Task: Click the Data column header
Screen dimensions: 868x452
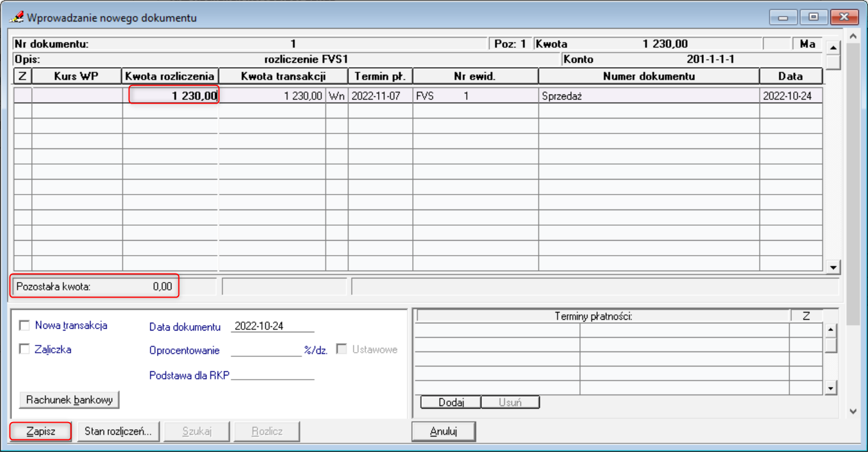Action: (791, 76)
